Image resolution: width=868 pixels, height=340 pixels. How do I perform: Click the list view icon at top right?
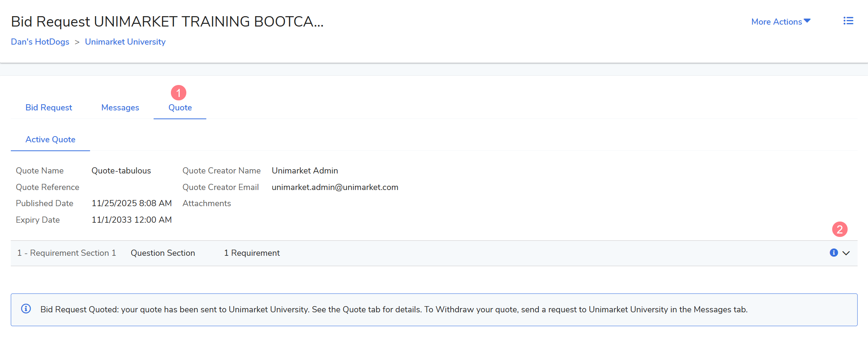click(x=848, y=21)
